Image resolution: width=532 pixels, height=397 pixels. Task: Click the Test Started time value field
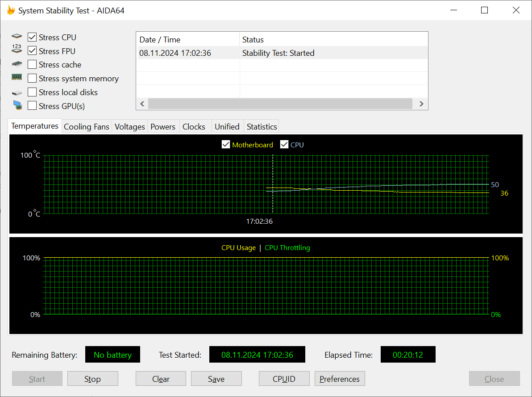tap(257, 355)
